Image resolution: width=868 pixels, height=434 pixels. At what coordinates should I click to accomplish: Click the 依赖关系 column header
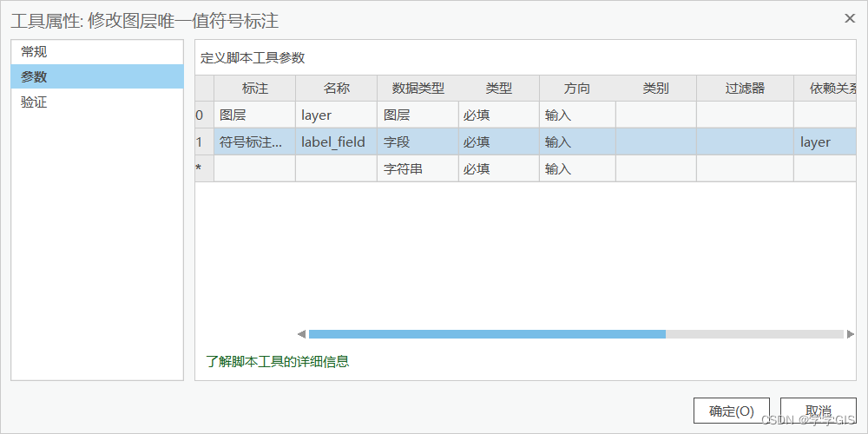coord(825,89)
